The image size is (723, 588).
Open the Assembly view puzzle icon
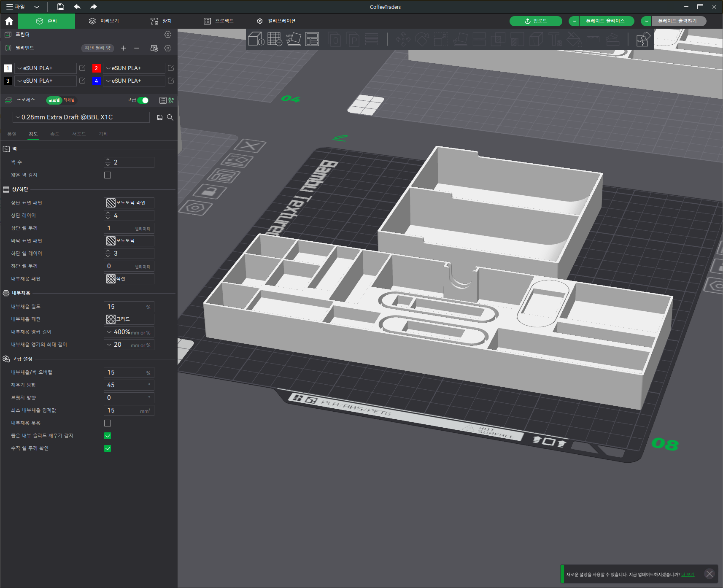(x=643, y=40)
